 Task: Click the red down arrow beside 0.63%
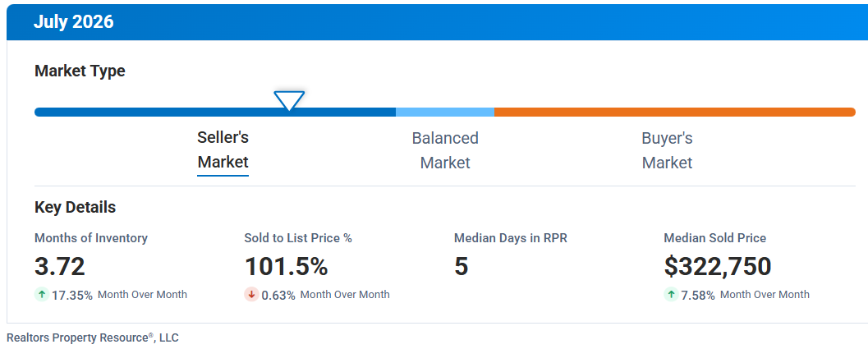[252, 295]
